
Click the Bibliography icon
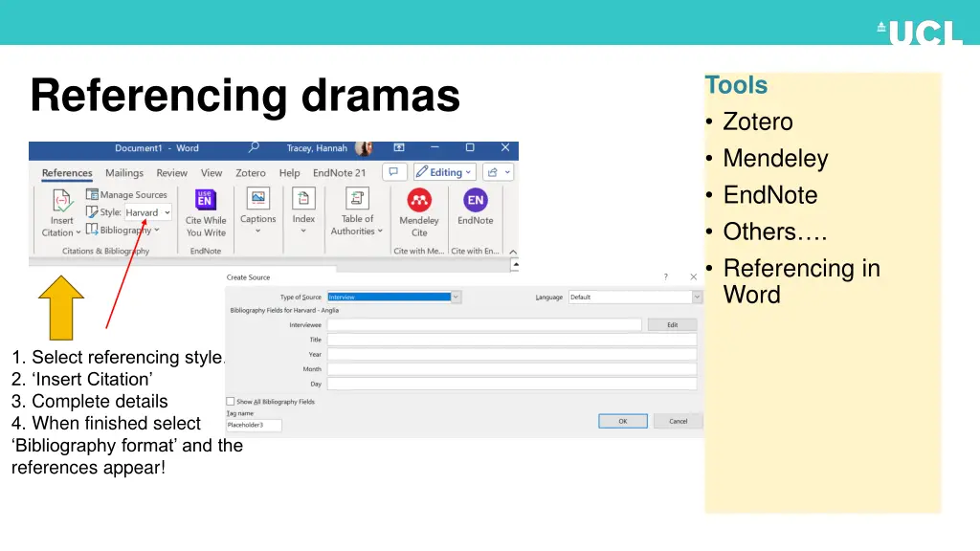click(92, 230)
